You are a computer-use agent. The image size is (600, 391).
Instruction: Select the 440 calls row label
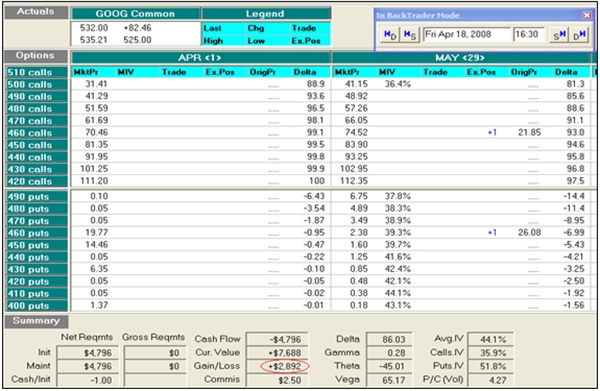point(36,157)
